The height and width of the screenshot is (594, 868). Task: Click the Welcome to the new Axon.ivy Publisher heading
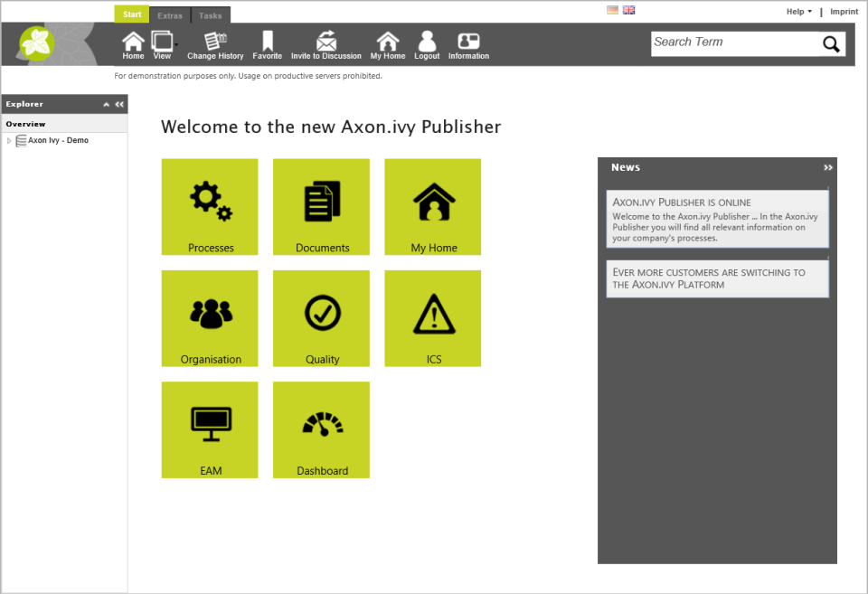(331, 127)
